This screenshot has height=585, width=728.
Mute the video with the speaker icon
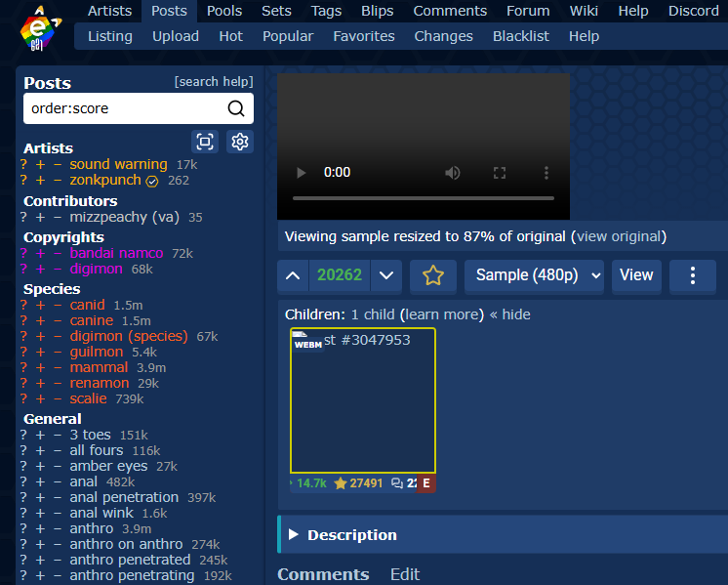(x=453, y=173)
